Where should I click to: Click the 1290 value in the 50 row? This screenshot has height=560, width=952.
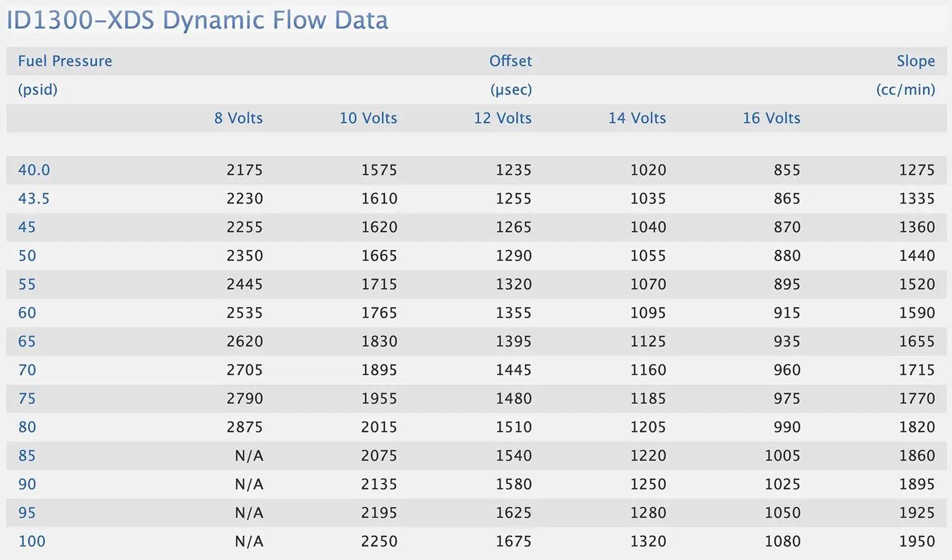[513, 256]
